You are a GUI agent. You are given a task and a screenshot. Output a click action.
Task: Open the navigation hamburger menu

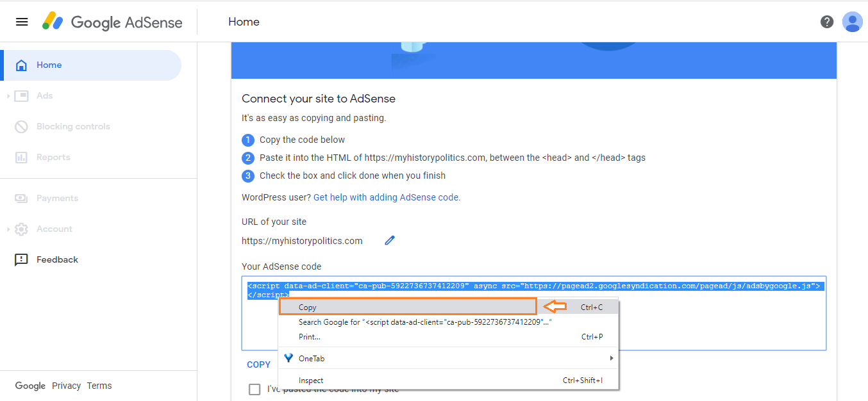(21, 21)
